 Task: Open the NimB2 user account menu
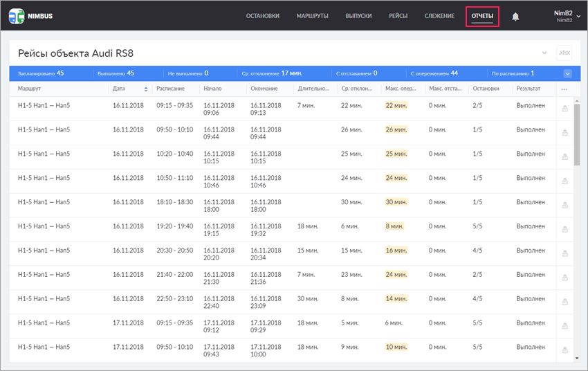(567, 16)
